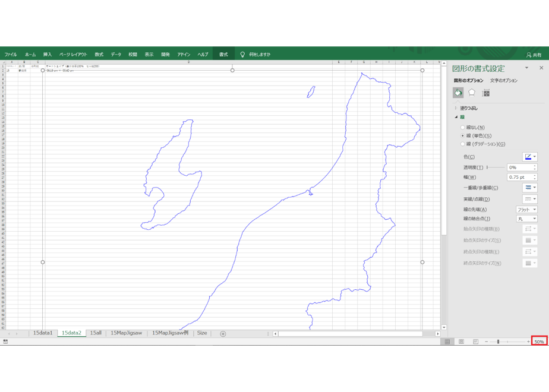Viewport: 549px width, 392px height.
Task: Click the top-center shape selection handle
Action: (x=232, y=70)
